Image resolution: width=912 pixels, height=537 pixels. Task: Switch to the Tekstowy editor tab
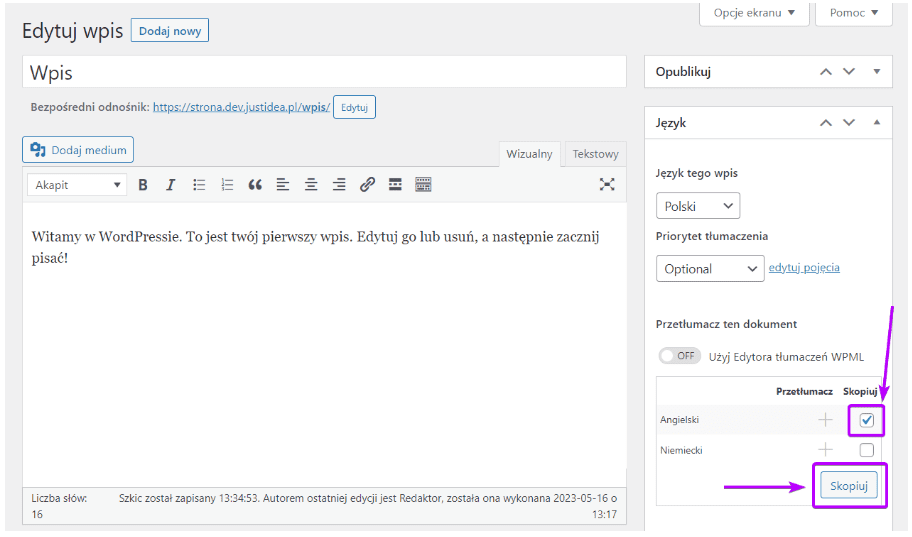click(x=595, y=154)
